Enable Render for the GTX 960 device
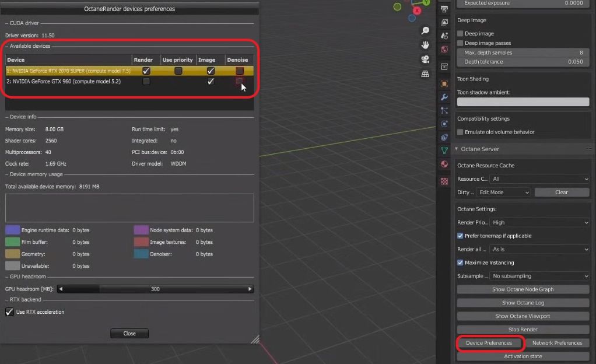This screenshot has width=596, height=364. click(x=146, y=82)
